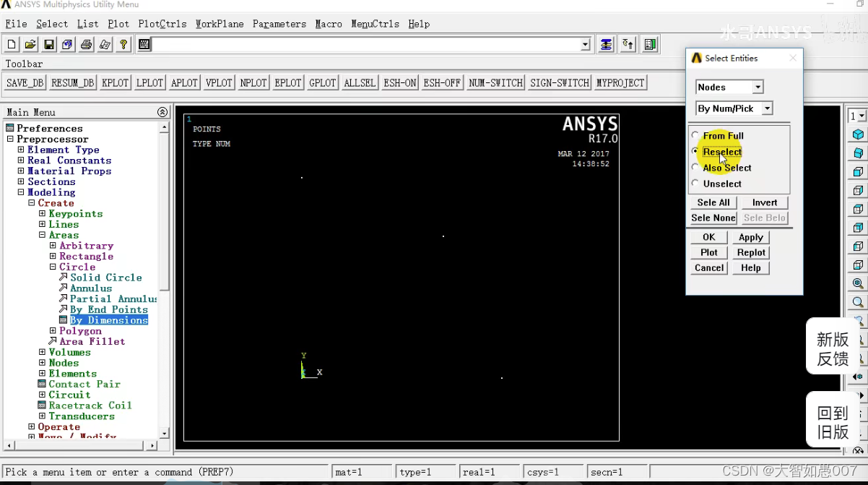
Task: Click the Sele None button
Action: (x=713, y=218)
